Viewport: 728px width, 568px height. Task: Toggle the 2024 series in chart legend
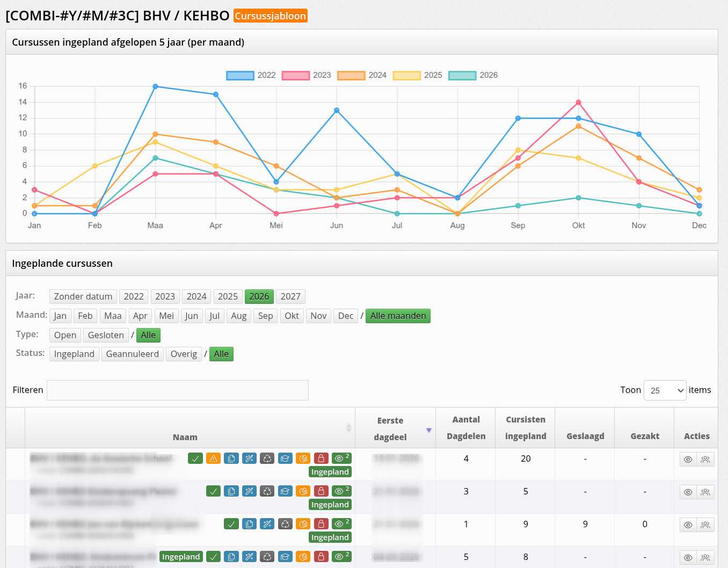pyautogui.click(x=362, y=75)
